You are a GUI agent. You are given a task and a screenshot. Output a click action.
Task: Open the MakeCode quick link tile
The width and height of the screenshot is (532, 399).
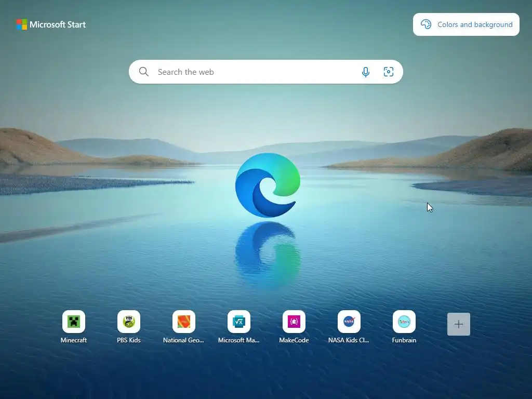tap(294, 322)
